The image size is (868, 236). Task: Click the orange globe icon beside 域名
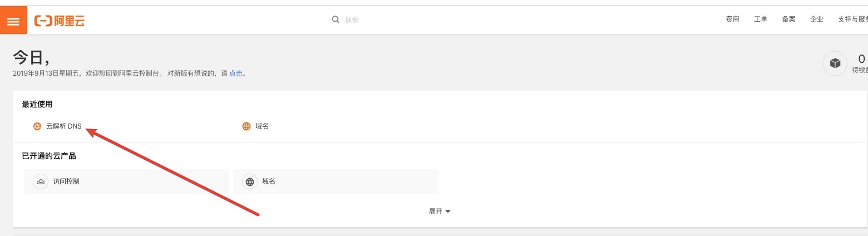[246, 126]
